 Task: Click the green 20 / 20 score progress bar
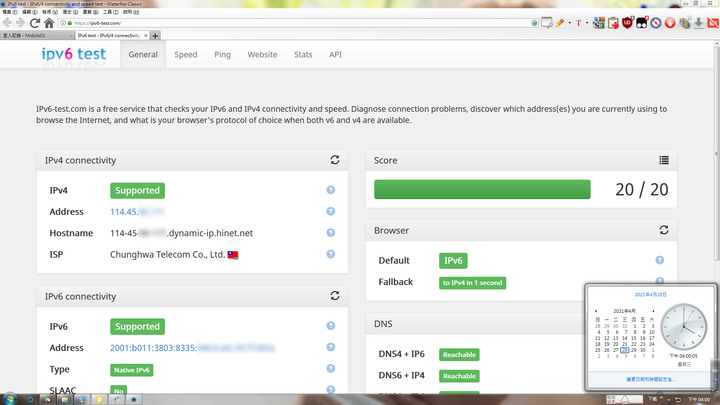(x=482, y=189)
